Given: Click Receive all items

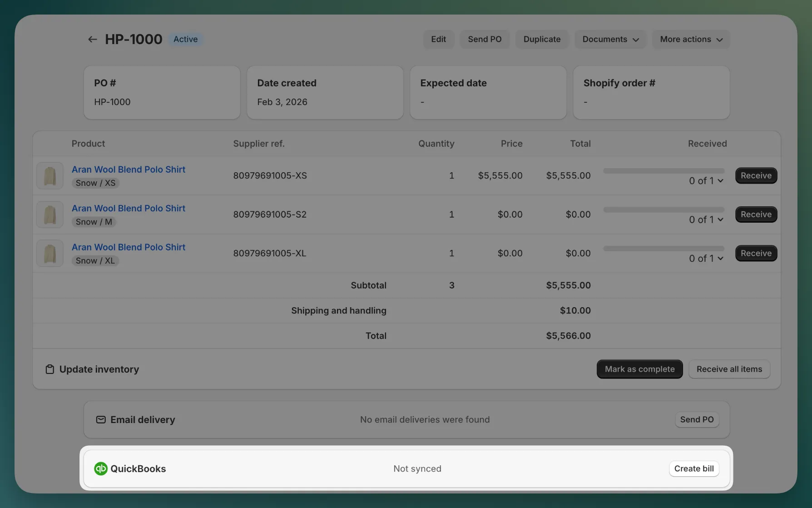Looking at the screenshot, I should pyautogui.click(x=729, y=369).
